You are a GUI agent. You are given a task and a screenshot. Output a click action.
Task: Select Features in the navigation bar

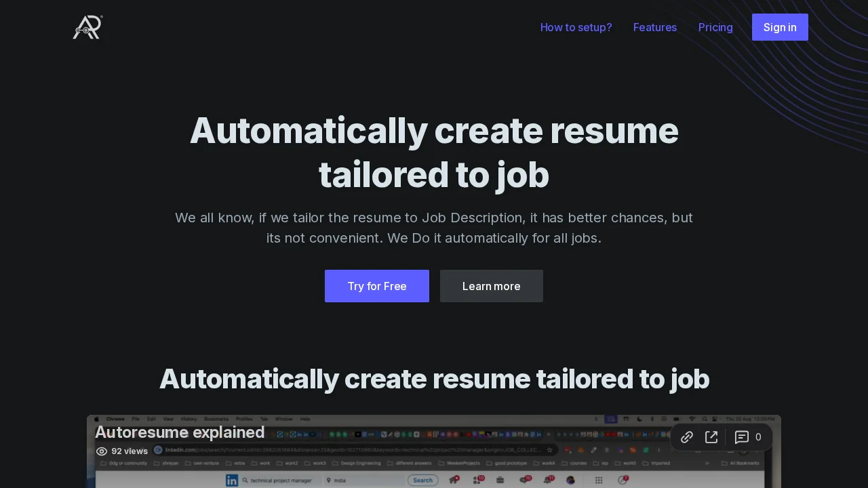tap(654, 27)
